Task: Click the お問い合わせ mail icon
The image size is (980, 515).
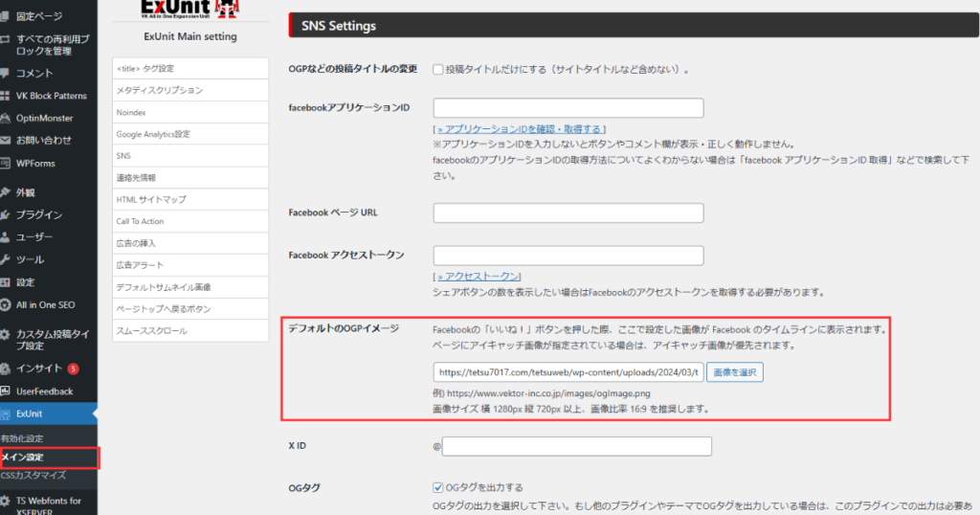Action: (x=5, y=141)
